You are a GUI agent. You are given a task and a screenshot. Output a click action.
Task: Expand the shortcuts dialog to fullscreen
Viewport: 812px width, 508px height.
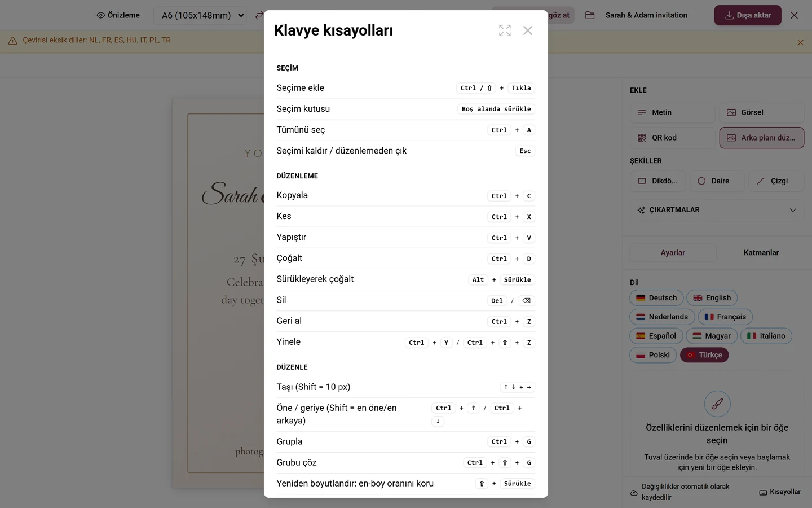pyautogui.click(x=505, y=30)
